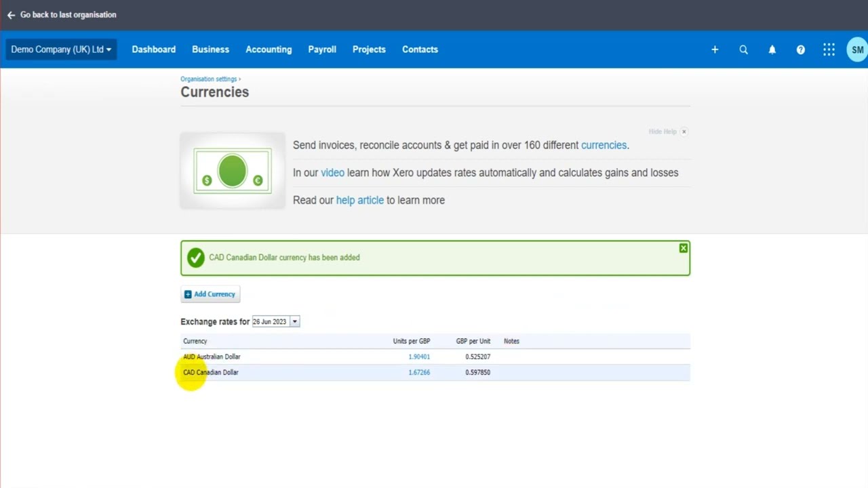Click the Hide Help link text
Viewport: 868px width, 488px height.
663,131
